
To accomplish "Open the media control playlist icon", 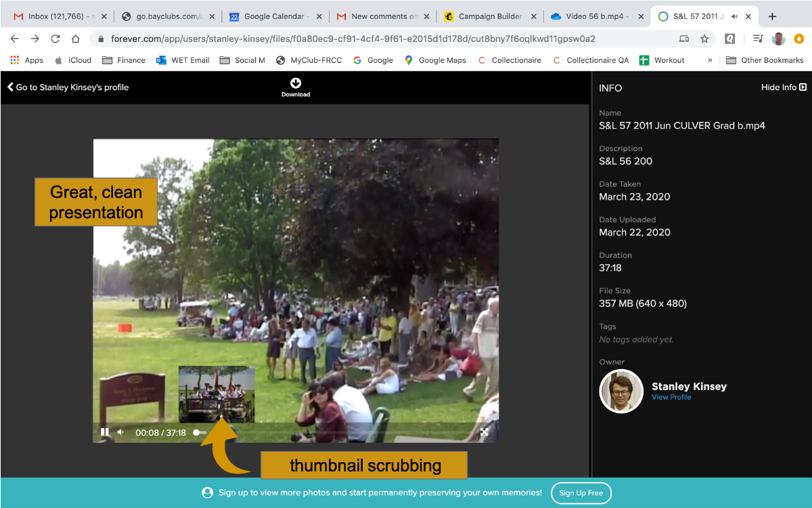I will click(x=758, y=39).
